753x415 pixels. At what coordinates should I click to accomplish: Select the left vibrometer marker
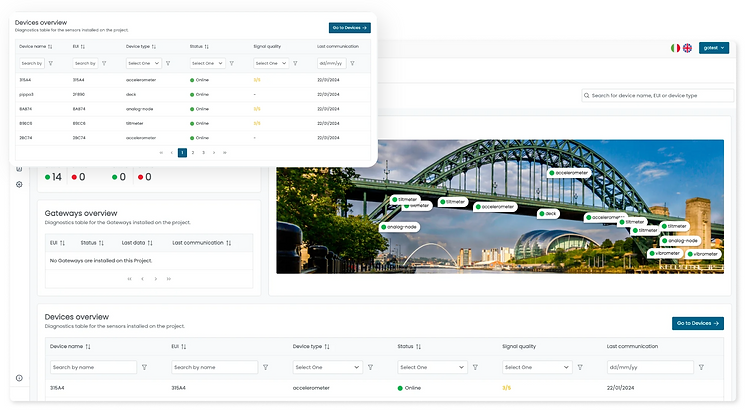(665, 253)
